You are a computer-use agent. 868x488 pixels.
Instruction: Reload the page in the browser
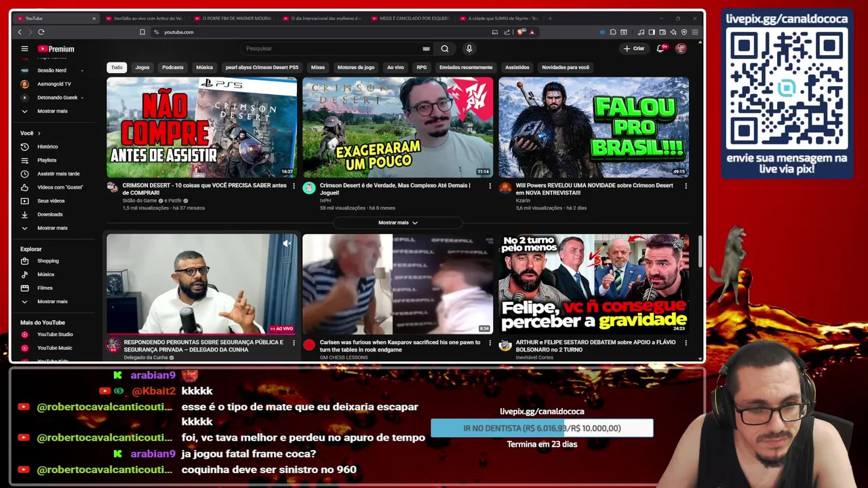click(41, 32)
